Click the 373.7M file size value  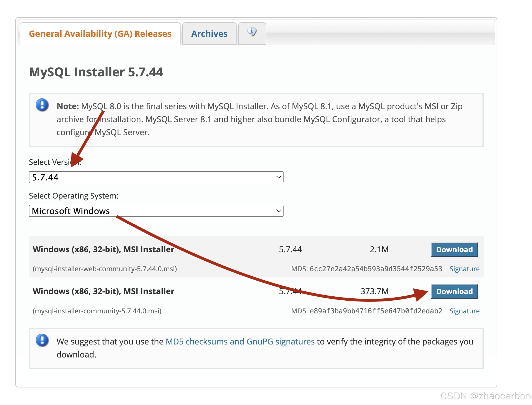tap(374, 291)
